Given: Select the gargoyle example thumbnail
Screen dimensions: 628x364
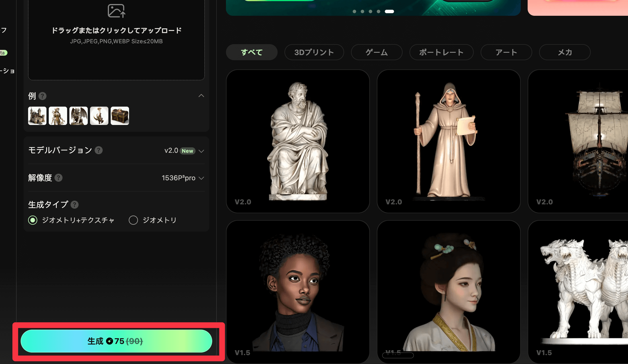Looking at the screenshot, I should coord(79,116).
